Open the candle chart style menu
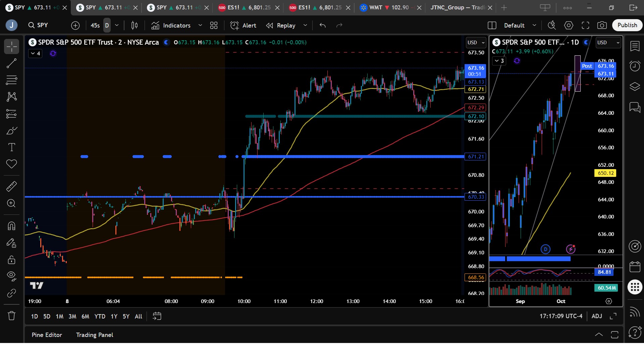Screen dimensions: 644x344 coord(135,25)
